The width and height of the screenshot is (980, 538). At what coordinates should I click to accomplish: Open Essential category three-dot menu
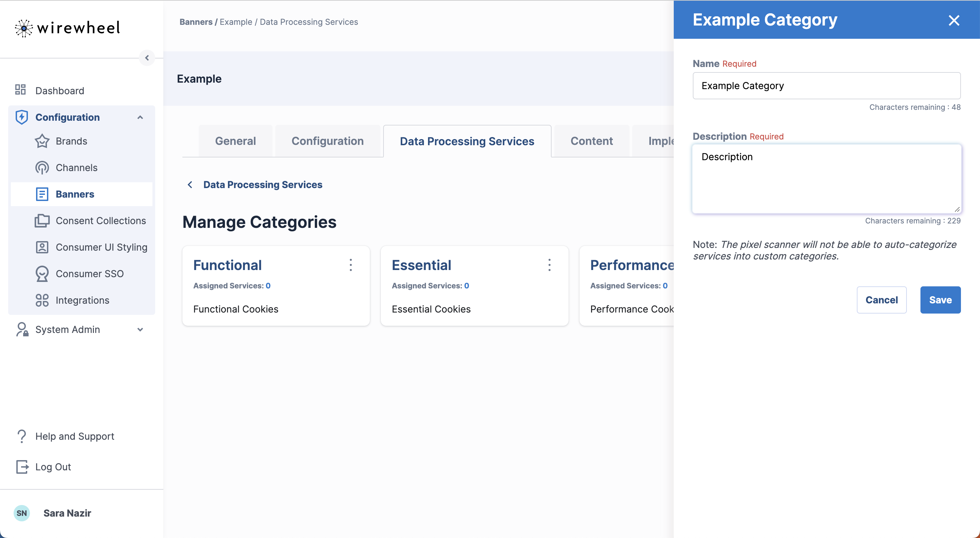(549, 265)
